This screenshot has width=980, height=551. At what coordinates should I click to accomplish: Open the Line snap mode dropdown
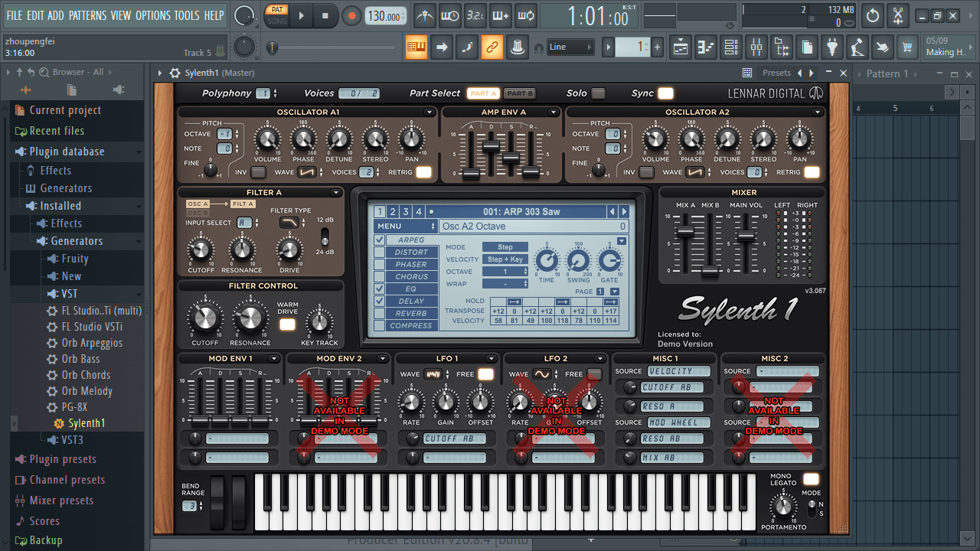point(570,47)
